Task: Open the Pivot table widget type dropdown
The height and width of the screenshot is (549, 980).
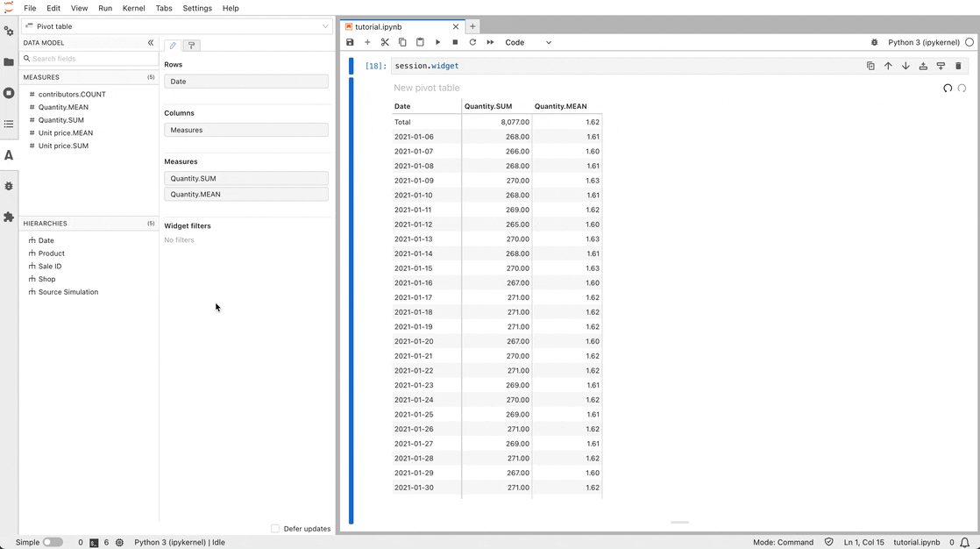Action: tap(177, 26)
